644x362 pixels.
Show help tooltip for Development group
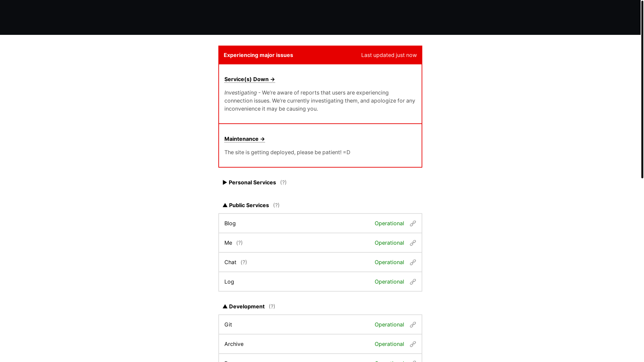tap(272, 306)
